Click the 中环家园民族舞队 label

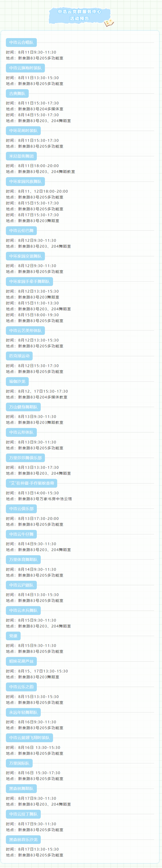[x=25, y=182]
